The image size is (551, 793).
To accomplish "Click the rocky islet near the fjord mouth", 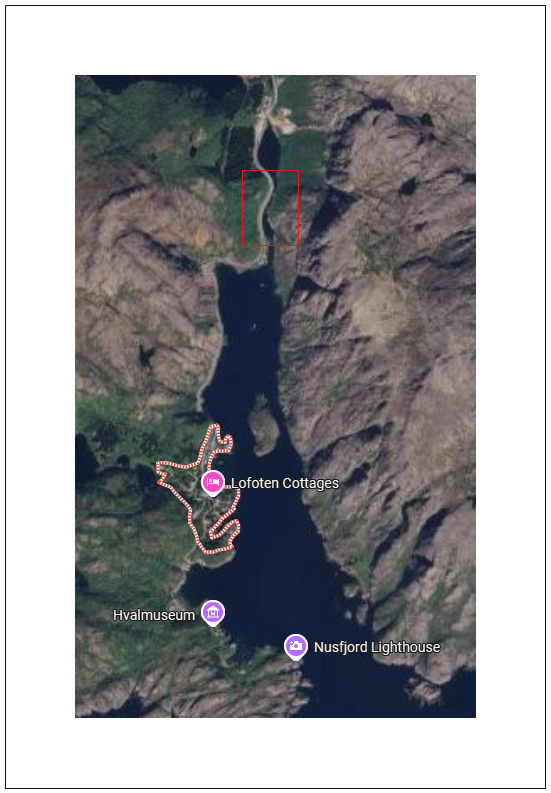I will click(424, 691).
